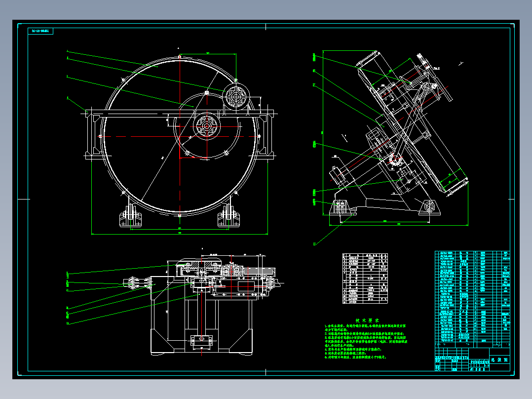
Task: Click leader label 1 at the top-left of the front view
Action: pos(67,51)
